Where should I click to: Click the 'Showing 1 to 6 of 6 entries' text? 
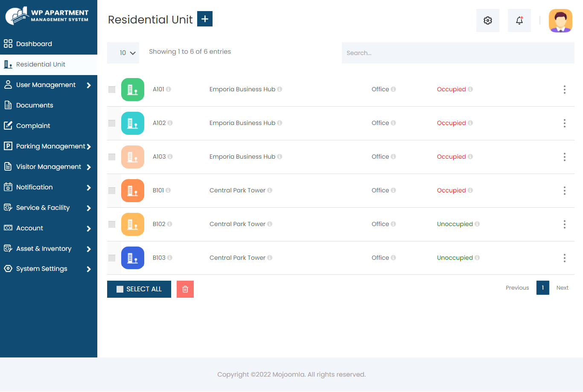[x=190, y=52]
